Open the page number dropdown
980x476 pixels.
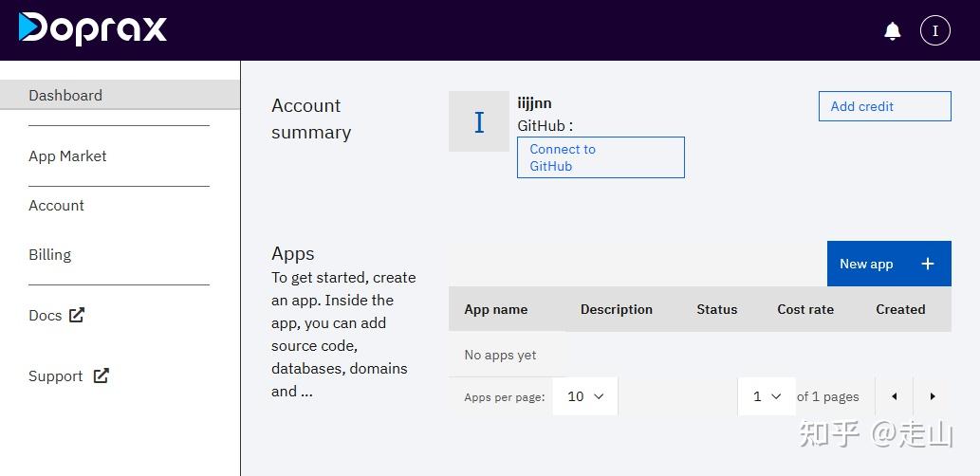point(767,396)
